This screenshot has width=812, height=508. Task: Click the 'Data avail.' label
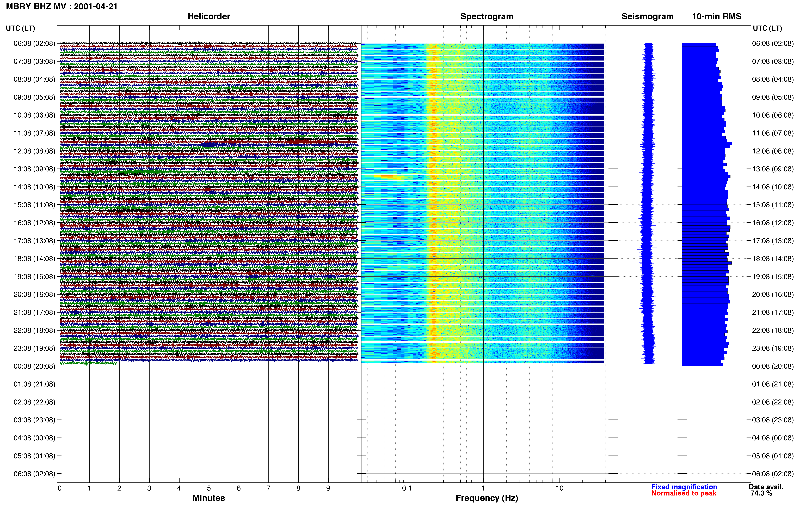point(766,487)
